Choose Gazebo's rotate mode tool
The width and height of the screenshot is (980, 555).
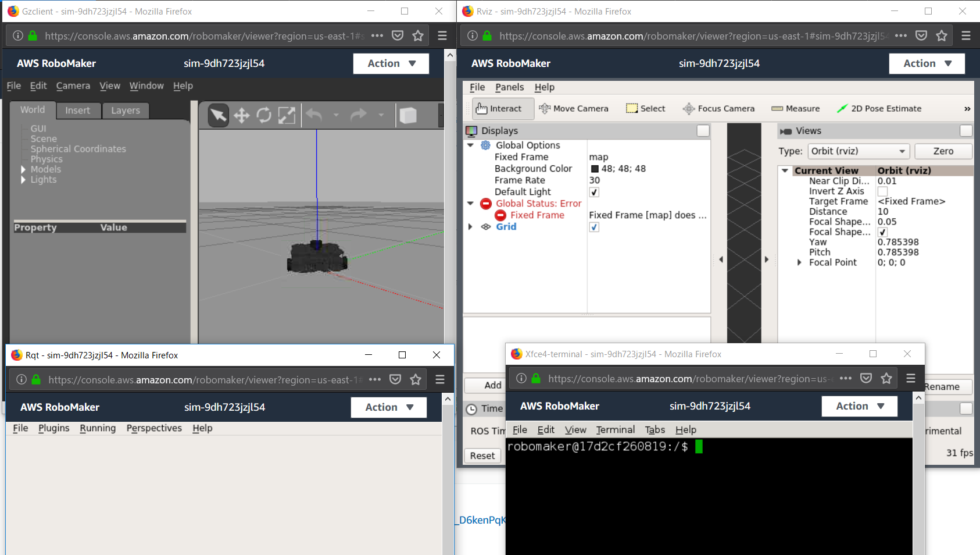[x=264, y=115]
